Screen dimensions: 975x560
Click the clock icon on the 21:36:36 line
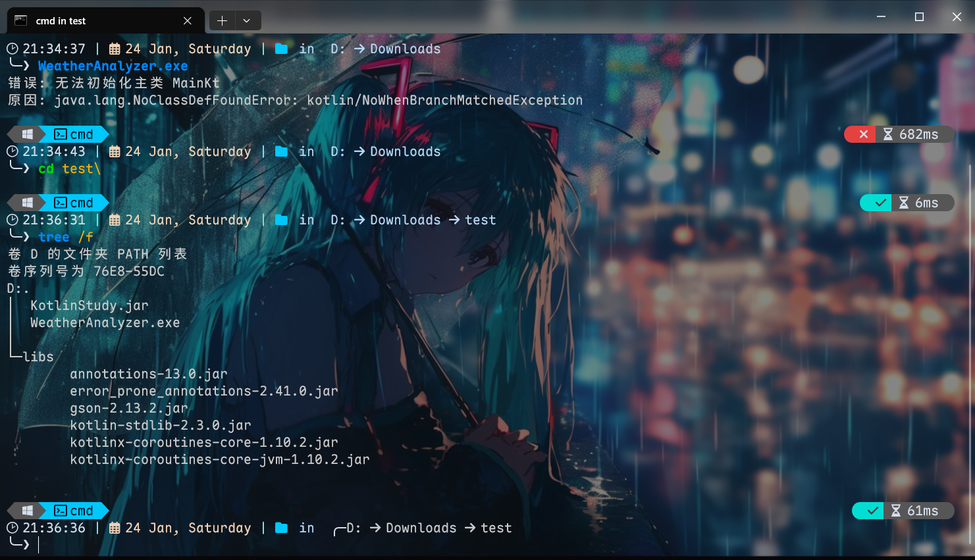click(12, 528)
